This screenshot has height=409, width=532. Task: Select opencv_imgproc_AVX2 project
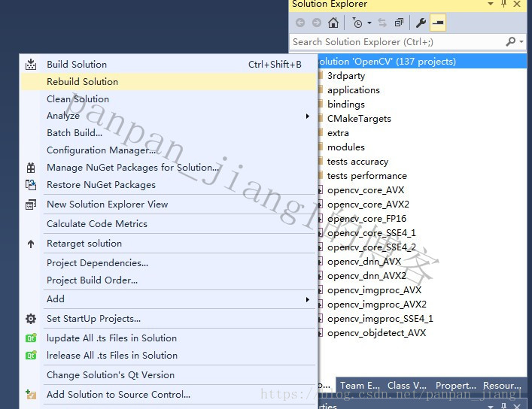click(376, 304)
